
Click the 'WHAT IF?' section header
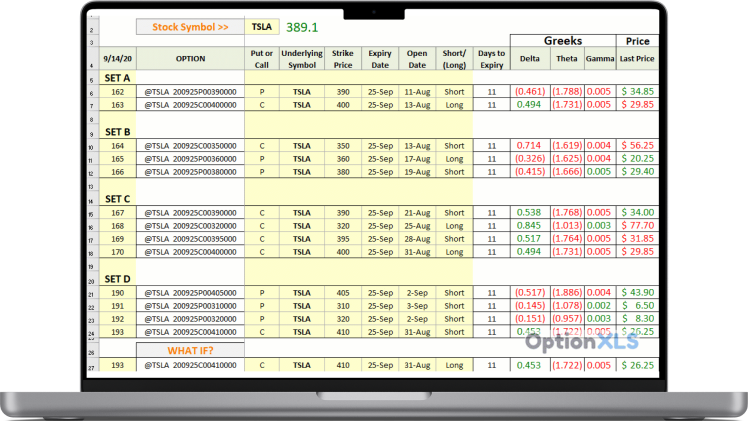click(x=190, y=351)
